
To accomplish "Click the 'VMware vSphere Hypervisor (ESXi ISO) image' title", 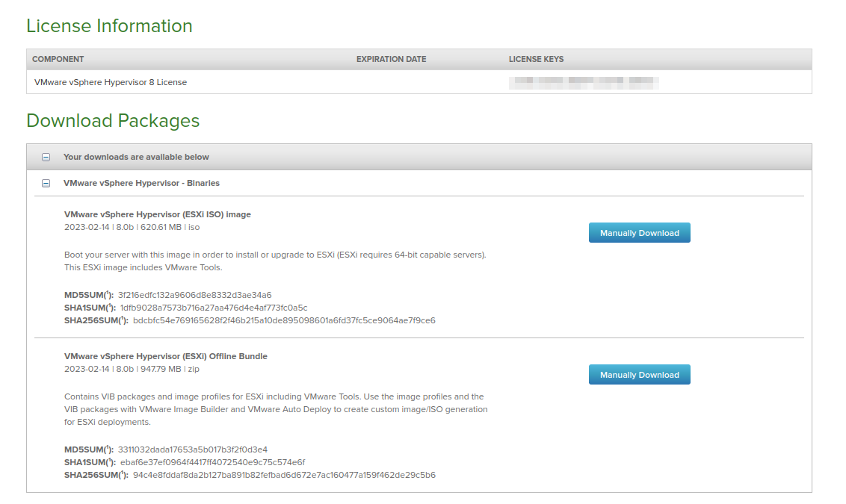I will tap(158, 214).
